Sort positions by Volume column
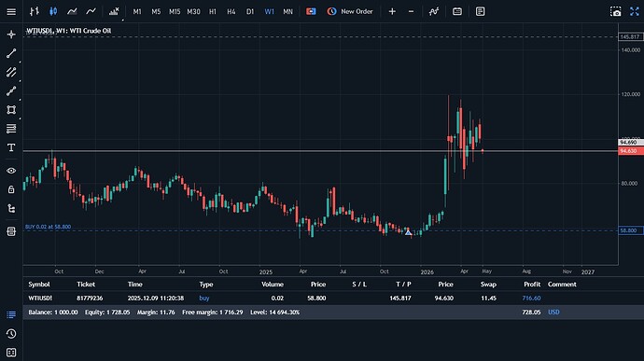Screen dimensions: 644x361 (x=273, y=285)
